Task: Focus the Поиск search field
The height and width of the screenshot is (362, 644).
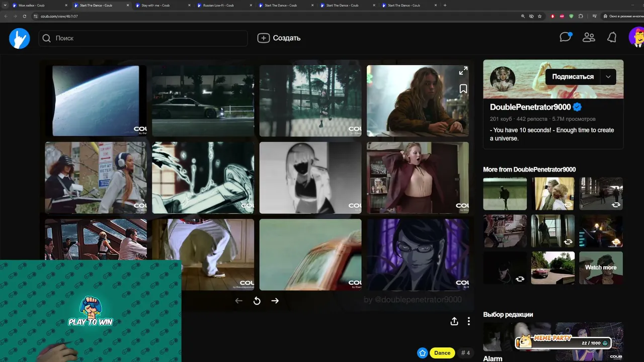Action: (143, 38)
